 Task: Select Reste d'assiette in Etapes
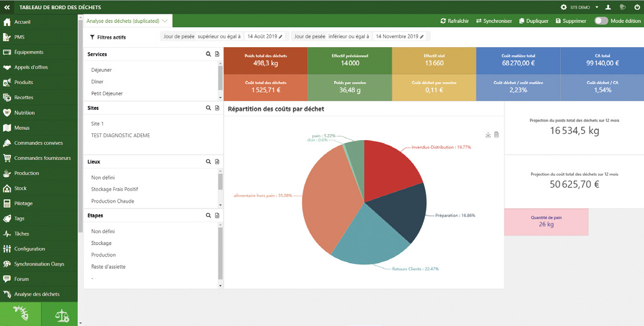108,267
